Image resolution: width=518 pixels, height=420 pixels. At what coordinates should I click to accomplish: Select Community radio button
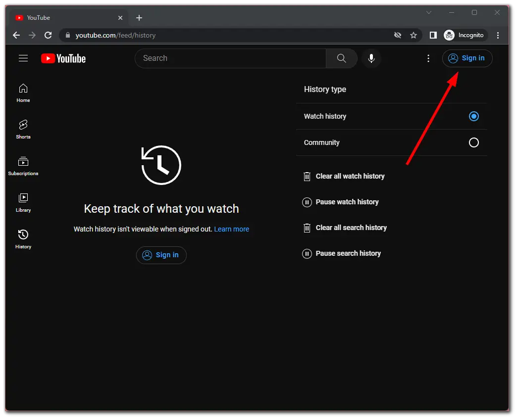pos(474,142)
